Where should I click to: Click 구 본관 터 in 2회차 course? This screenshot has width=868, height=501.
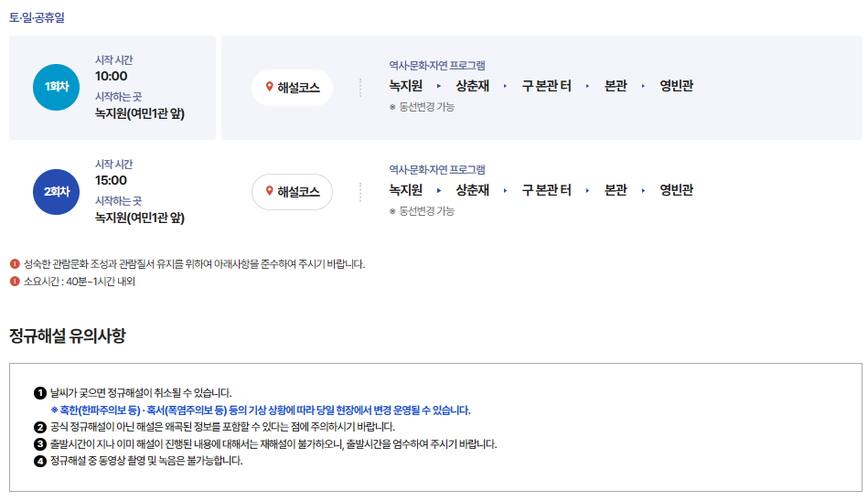click(546, 190)
